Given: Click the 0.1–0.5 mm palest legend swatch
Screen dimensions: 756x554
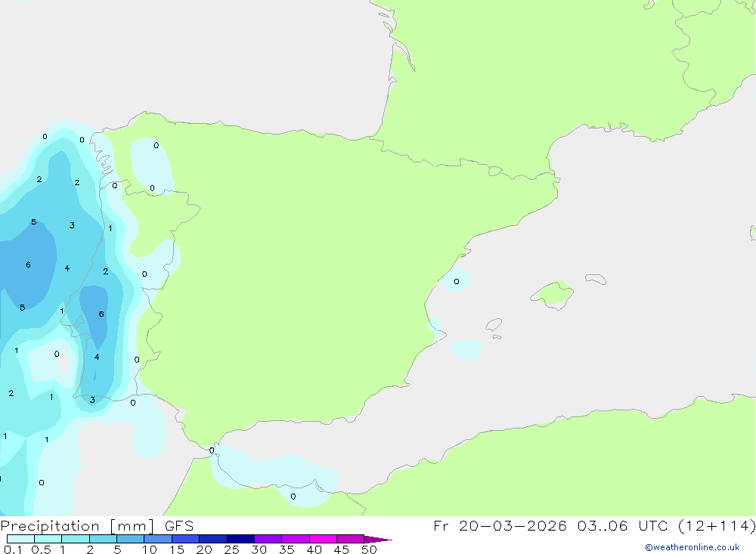Looking at the screenshot, I should [x=20, y=539].
